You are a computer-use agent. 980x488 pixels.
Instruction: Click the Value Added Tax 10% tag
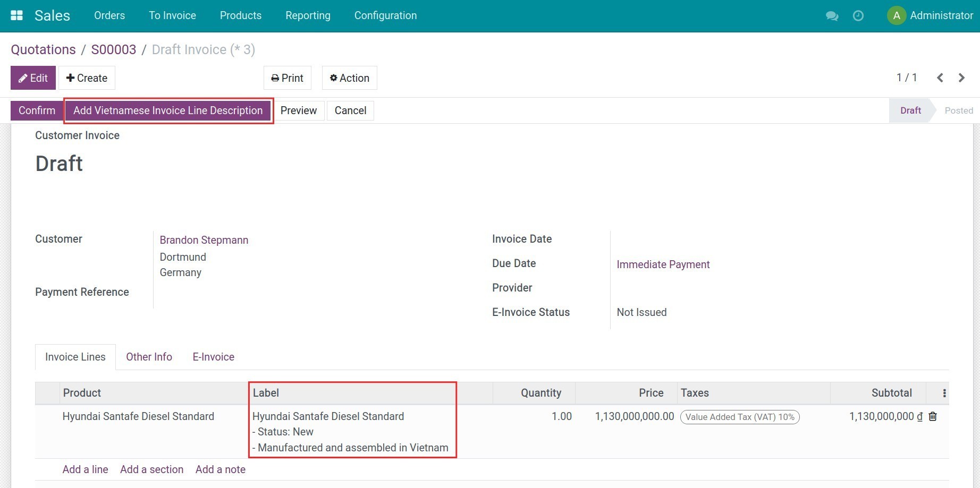[x=740, y=416]
